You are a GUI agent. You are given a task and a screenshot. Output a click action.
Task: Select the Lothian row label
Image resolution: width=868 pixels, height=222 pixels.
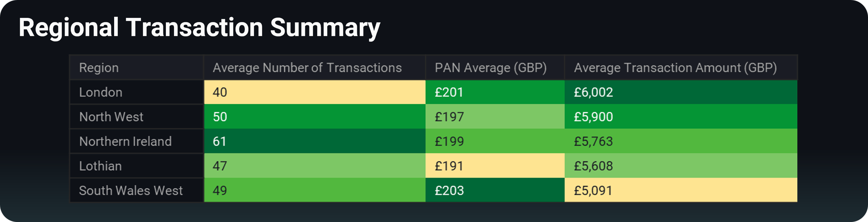click(100, 166)
